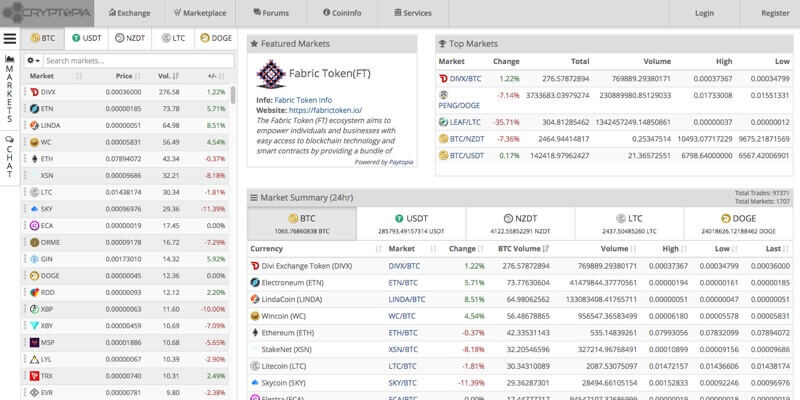Screen dimensions: 800x400
Task: Click the EVR coin icon in market list
Action: (x=34, y=392)
